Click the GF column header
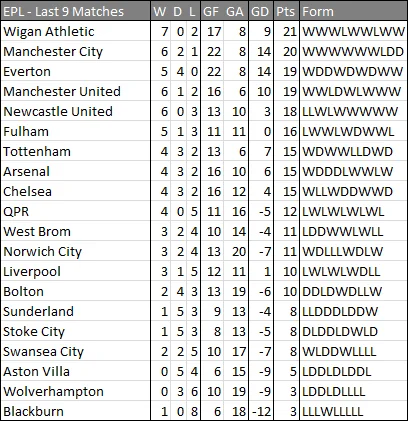 coord(212,12)
